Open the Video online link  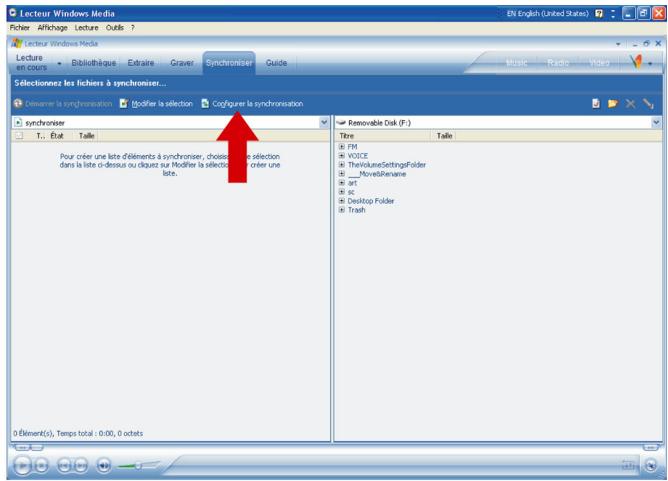pos(599,63)
